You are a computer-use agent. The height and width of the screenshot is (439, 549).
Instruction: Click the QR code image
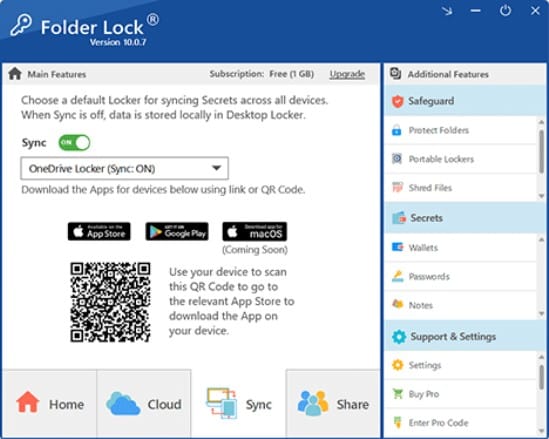[110, 302]
